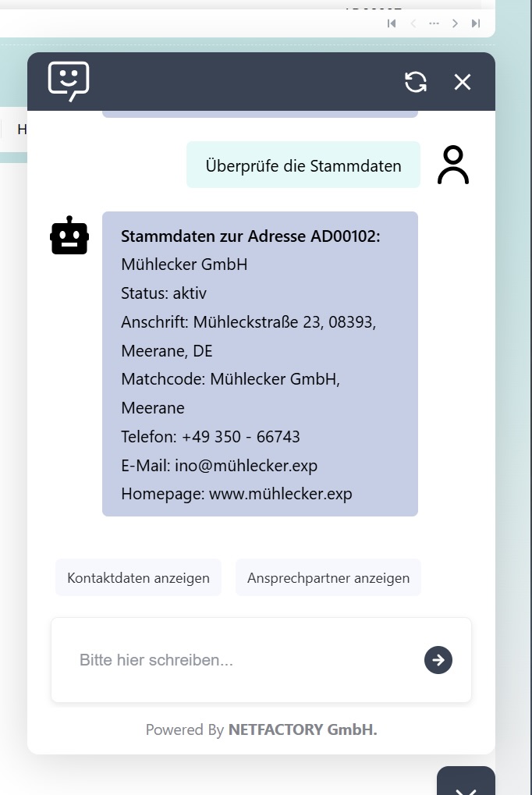Close the chatbot panel with X
The image size is (532, 795).
coord(463,82)
